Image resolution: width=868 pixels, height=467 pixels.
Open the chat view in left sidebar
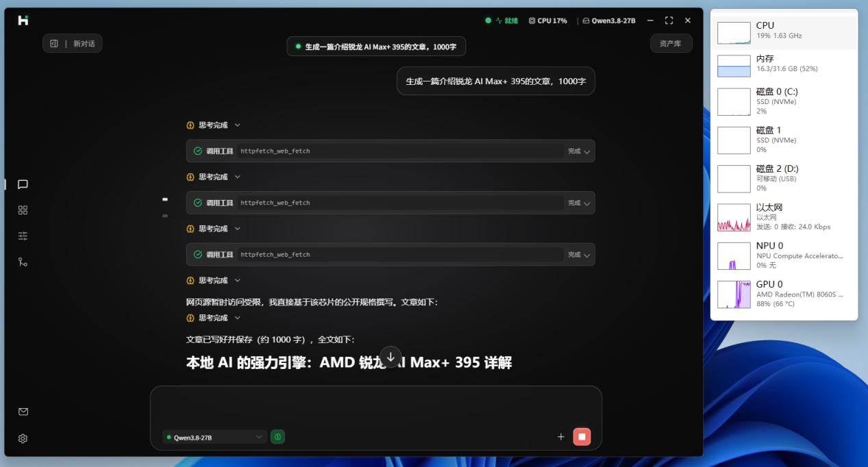(x=23, y=184)
